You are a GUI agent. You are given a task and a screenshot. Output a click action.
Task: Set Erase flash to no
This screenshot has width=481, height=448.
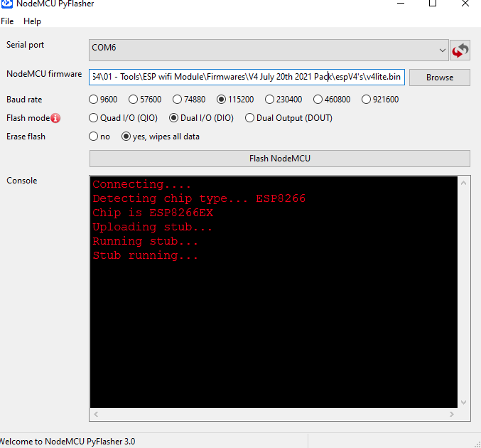click(99, 137)
